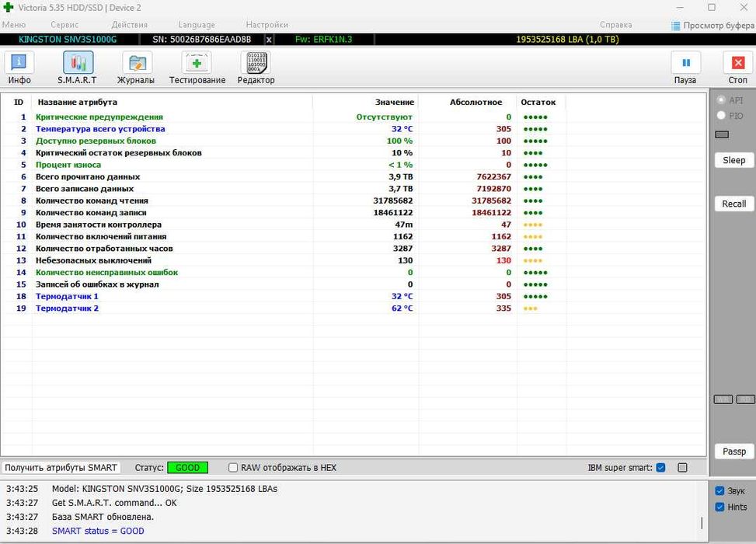Open the Настройки menu
The height and width of the screenshot is (544, 756).
[267, 25]
